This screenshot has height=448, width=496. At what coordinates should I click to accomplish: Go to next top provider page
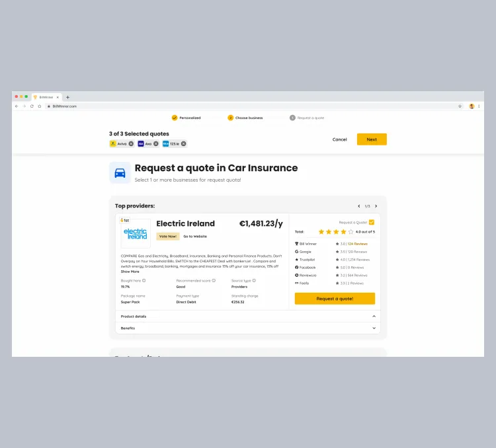[376, 206]
